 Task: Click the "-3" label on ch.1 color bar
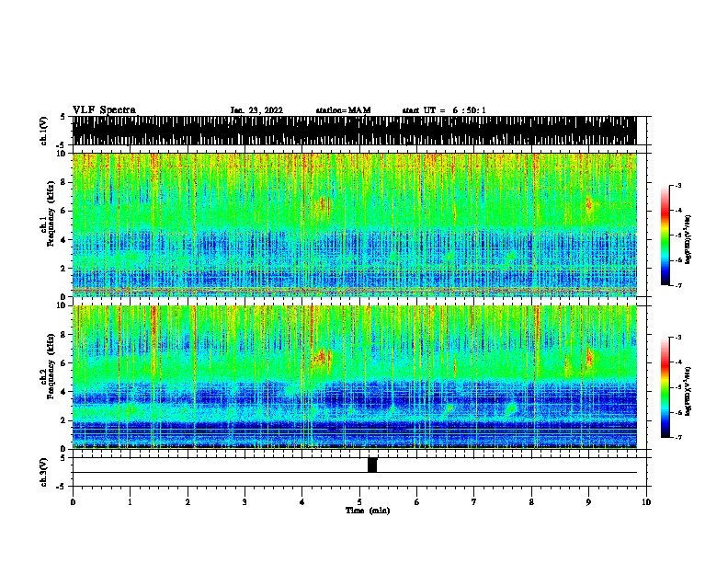pyautogui.click(x=677, y=186)
